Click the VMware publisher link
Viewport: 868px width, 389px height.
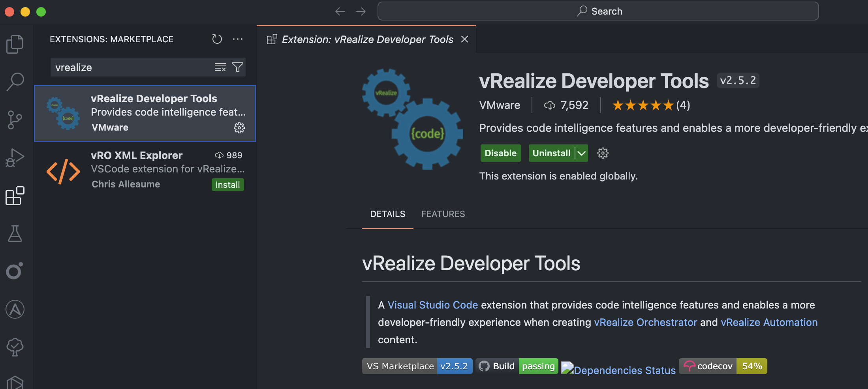pos(500,105)
